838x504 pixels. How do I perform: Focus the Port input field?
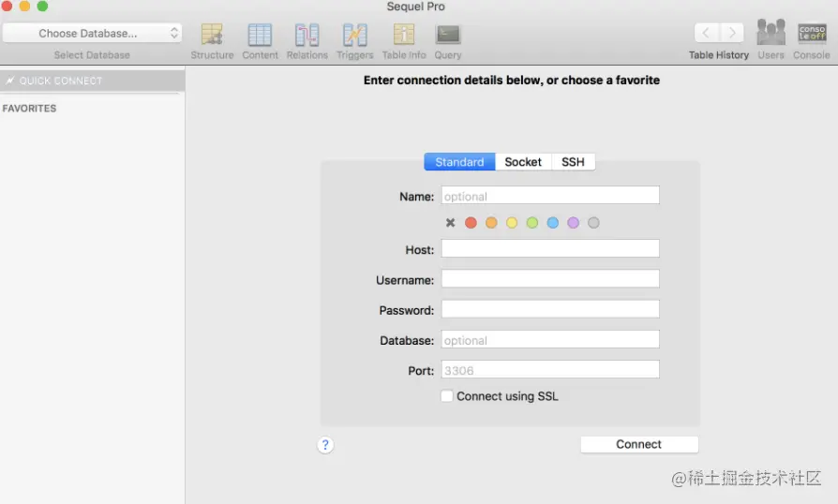pos(550,369)
